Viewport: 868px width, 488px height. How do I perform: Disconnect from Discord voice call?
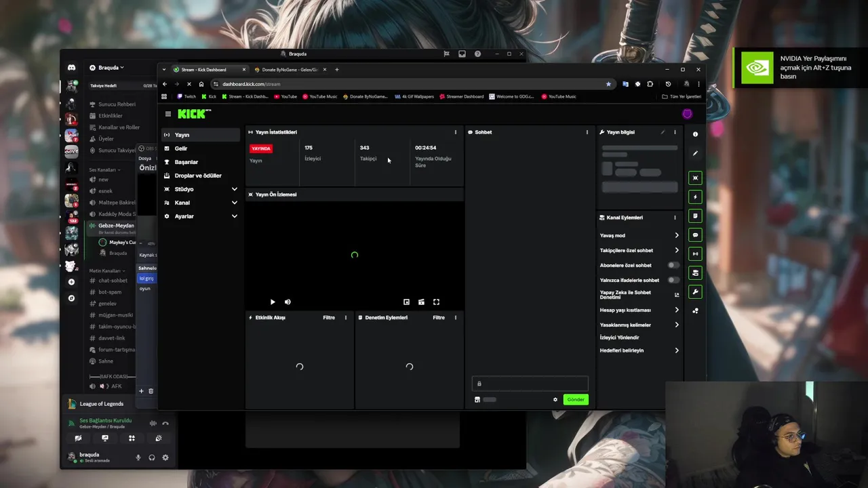pyautogui.click(x=165, y=424)
